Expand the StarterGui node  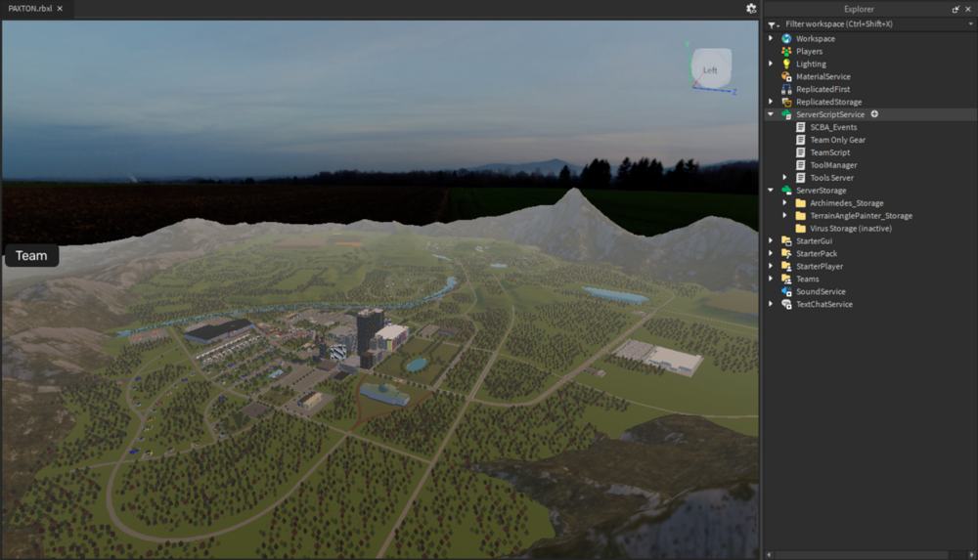click(x=771, y=240)
